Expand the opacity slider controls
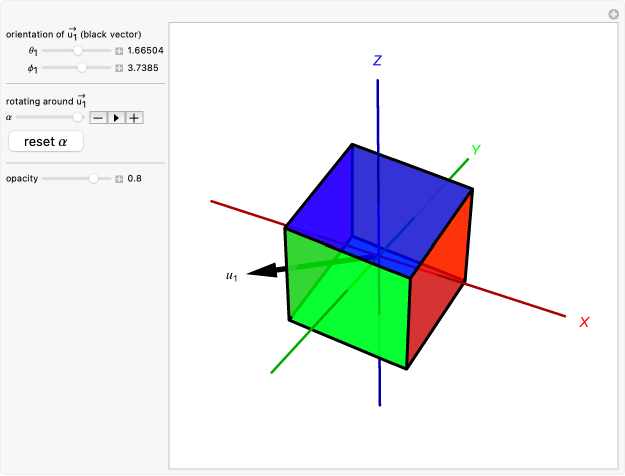Viewport: 625px width, 476px height. pyautogui.click(x=119, y=179)
